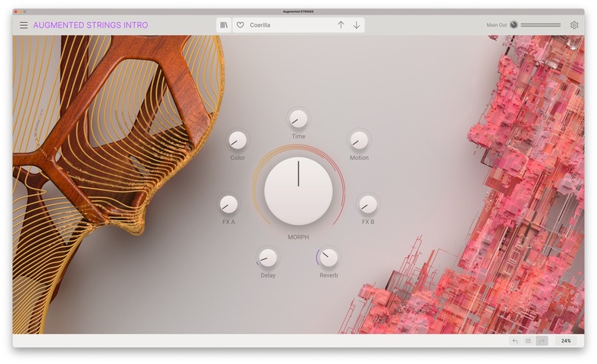Load next preset with down arrow
The height and width of the screenshot is (364, 597).
(x=357, y=25)
